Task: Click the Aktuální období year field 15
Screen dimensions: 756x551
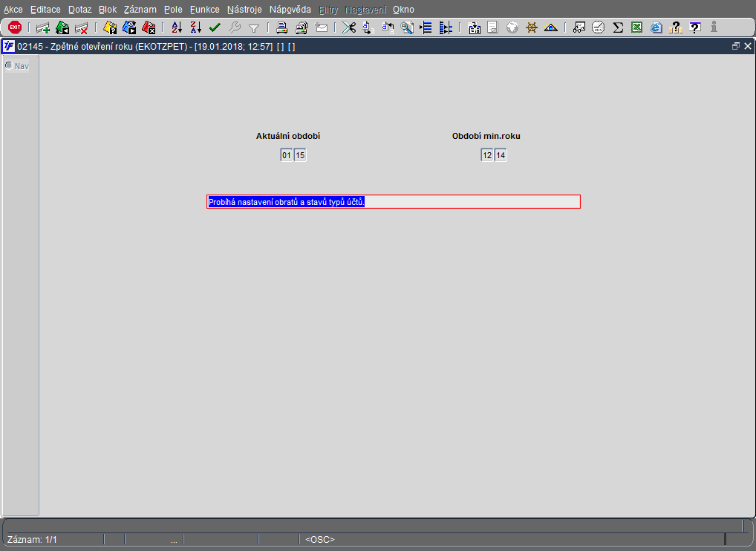Action: point(300,155)
